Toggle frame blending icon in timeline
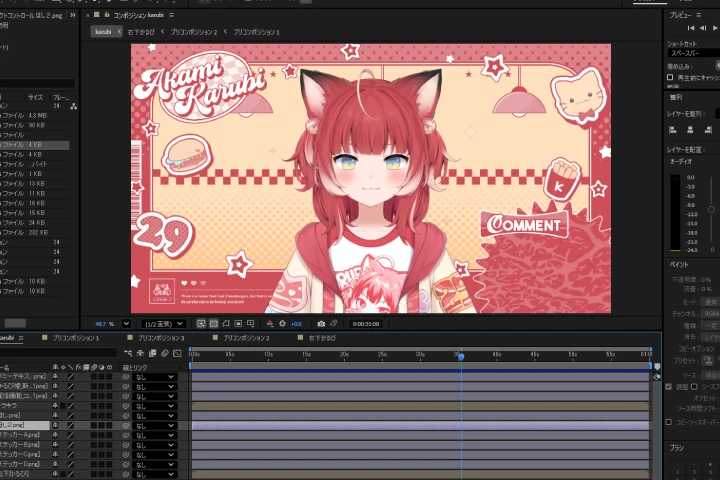This screenshot has width=720, height=480. click(152, 353)
